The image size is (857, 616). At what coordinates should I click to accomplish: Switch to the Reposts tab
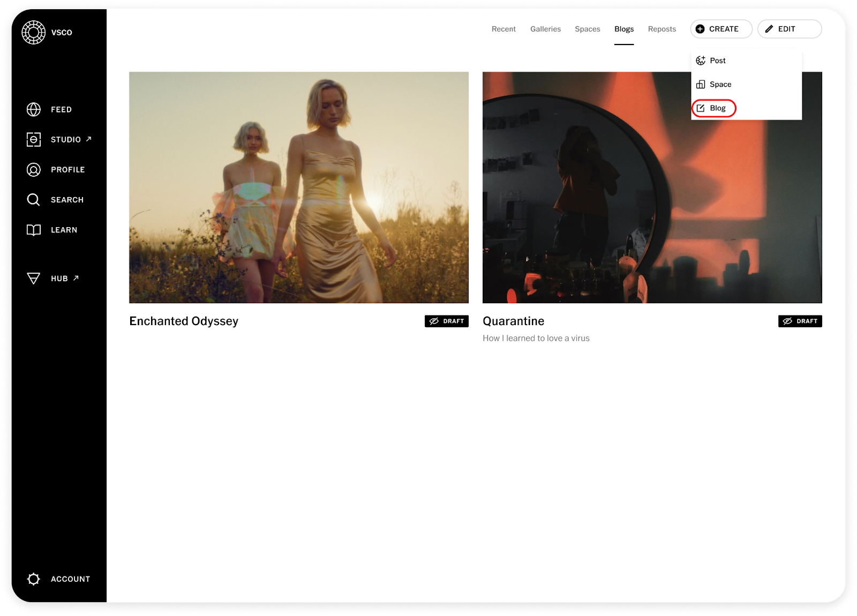click(x=662, y=29)
